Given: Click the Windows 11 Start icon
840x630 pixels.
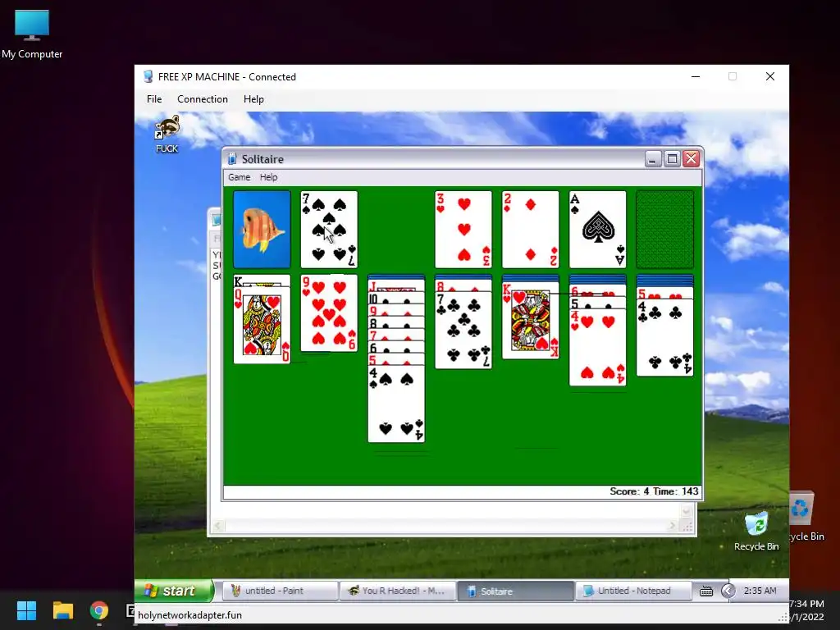Looking at the screenshot, I should pyautogui.click(x=26, y=610).
